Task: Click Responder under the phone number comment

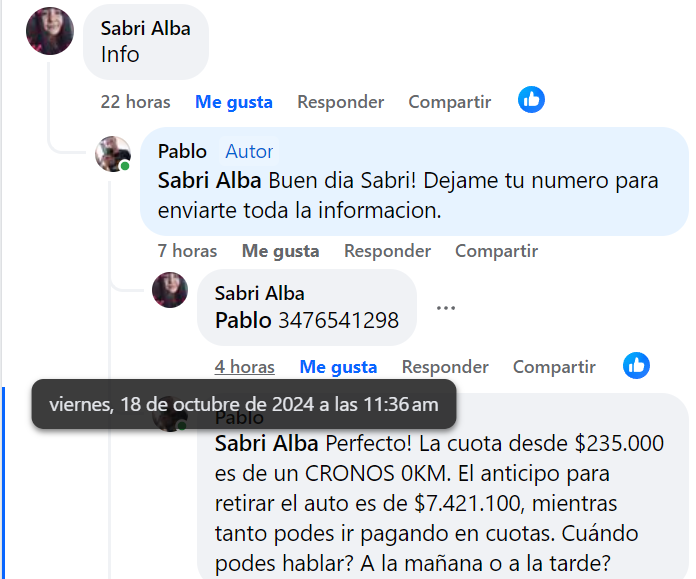Action: click(x=445, y=367)
